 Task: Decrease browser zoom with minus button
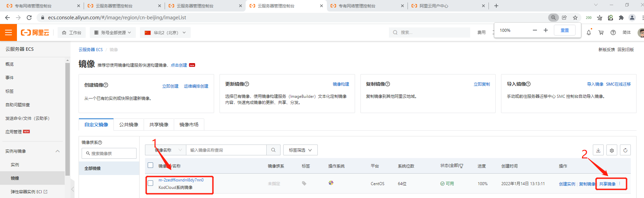point(535,30)
